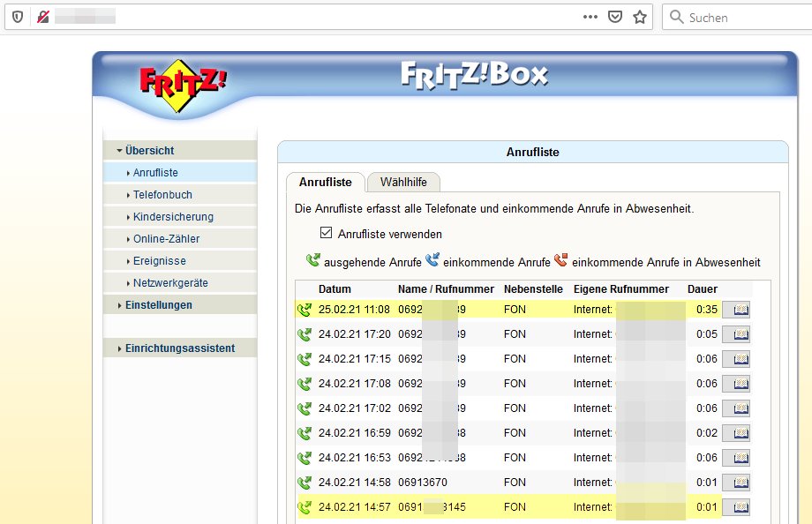Collapse the Übersicht menu section

tap(148, 151)
